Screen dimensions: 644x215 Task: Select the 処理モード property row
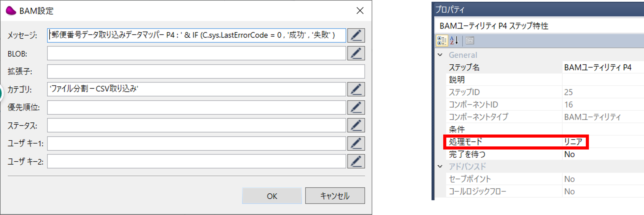(465, 142)
